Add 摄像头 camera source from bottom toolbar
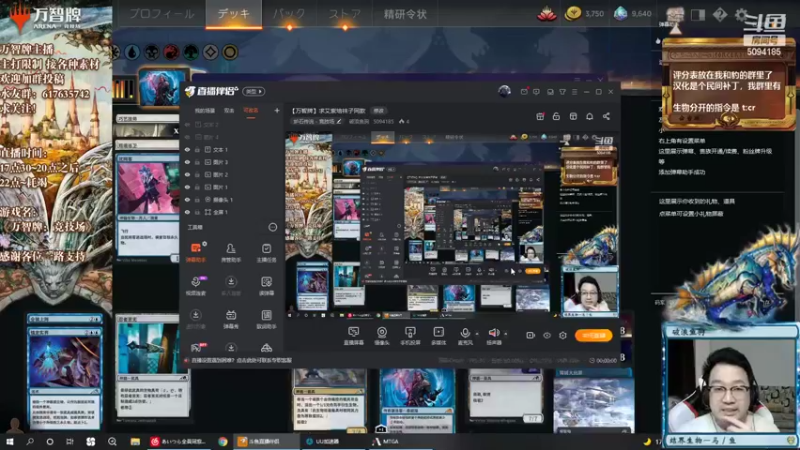 (382, 336)
